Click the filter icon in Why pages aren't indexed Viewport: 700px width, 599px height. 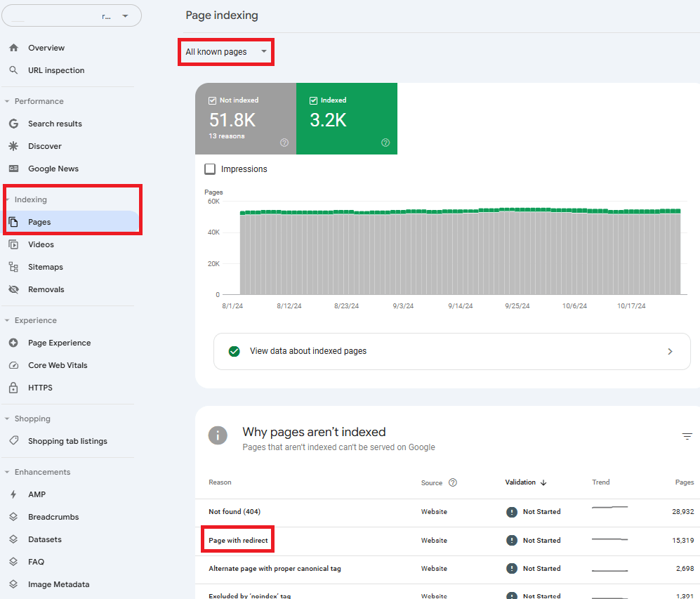click(x=687, y=437)
